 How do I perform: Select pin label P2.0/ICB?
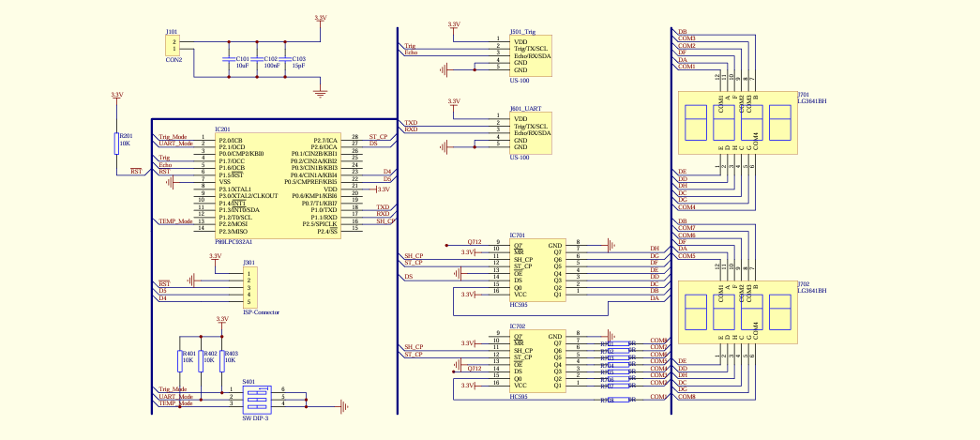tap(231, 140)
